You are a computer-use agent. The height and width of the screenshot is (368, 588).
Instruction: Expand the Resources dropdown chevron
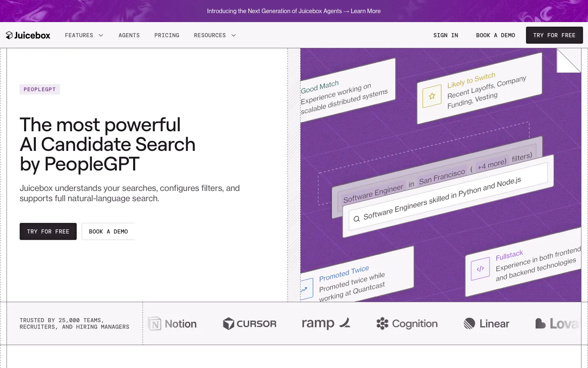point(234,35)
